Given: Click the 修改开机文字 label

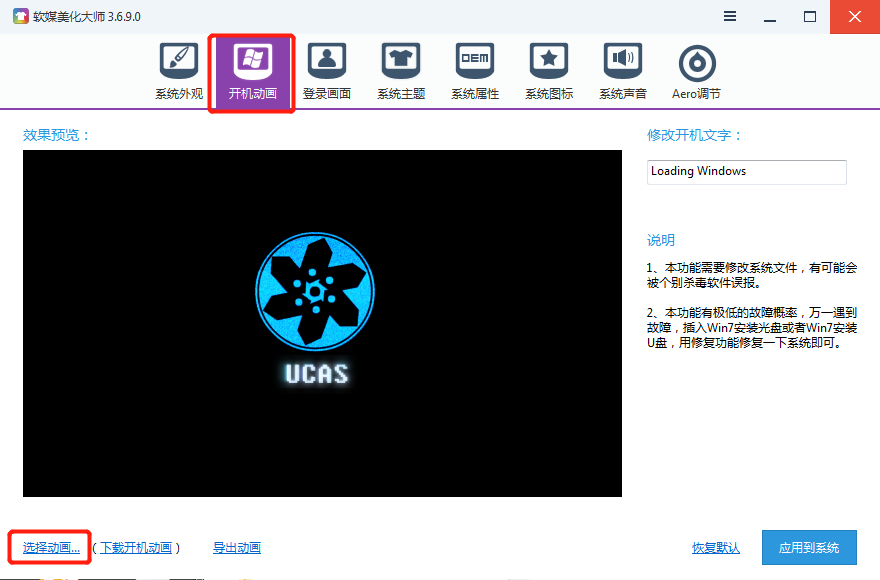Looking at the screenshot, I should point(694,135).
